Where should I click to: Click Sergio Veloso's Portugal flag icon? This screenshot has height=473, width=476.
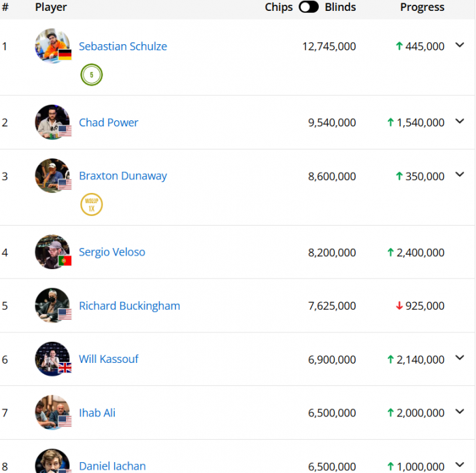point(65,260)
